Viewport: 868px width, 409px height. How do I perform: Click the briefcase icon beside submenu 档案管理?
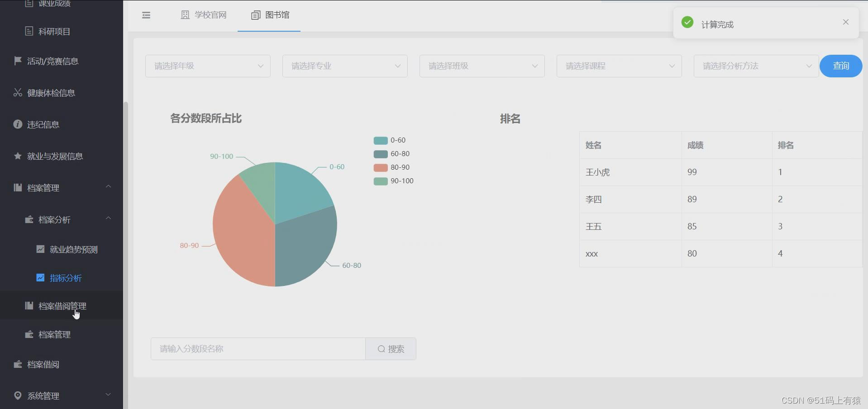click(x=29, y=334)
